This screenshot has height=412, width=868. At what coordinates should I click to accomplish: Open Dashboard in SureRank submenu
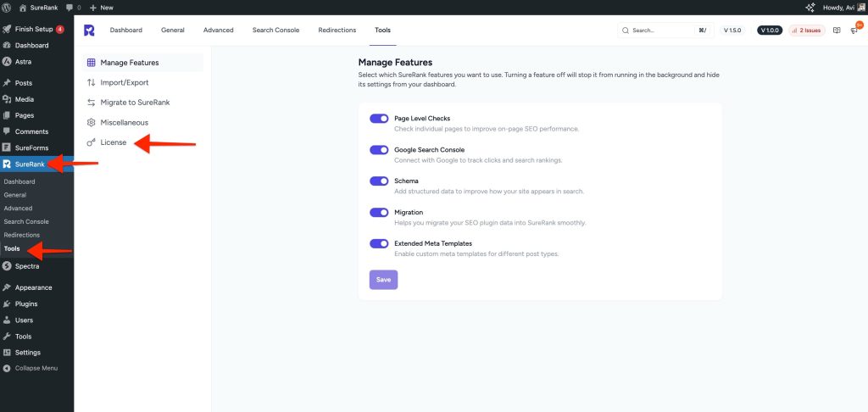pos(19,181)
